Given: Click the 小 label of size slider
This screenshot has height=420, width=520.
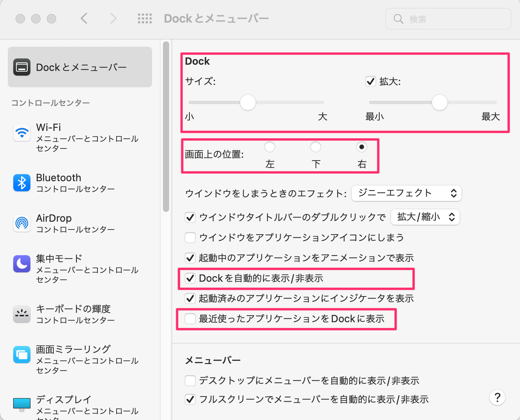Looking at the screenshot, I should point(189,116).
